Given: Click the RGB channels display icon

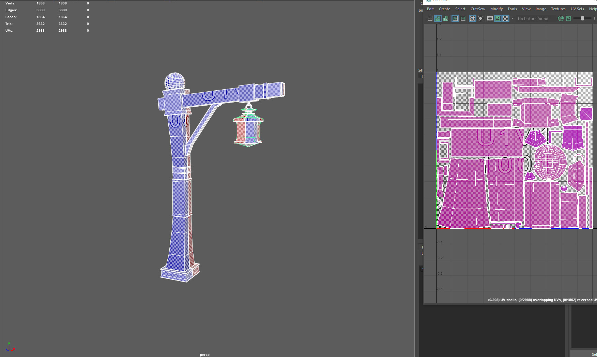Looking at the screenshot, I should pos(561,19).
